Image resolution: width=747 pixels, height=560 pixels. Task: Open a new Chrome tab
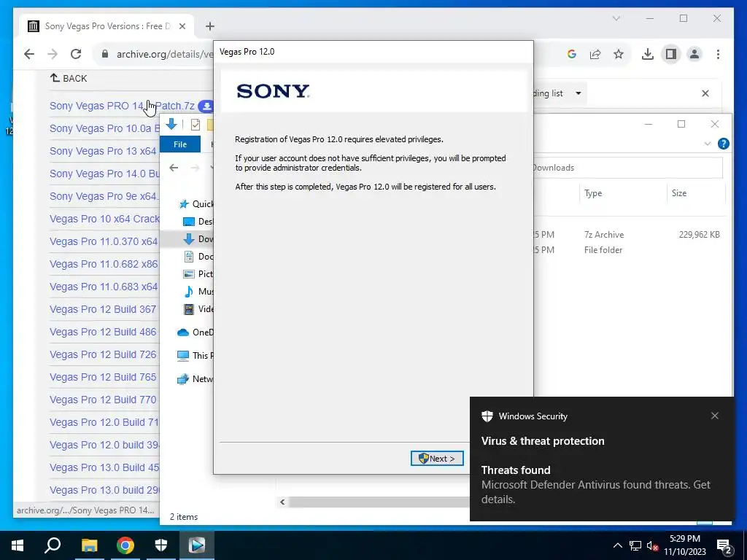(x=209, y=26)
